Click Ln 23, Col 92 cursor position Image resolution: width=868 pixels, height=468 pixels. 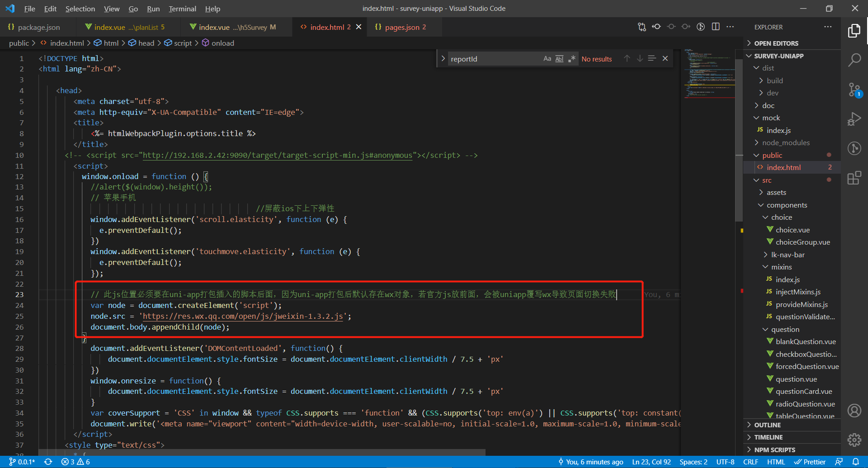point(651,462)
